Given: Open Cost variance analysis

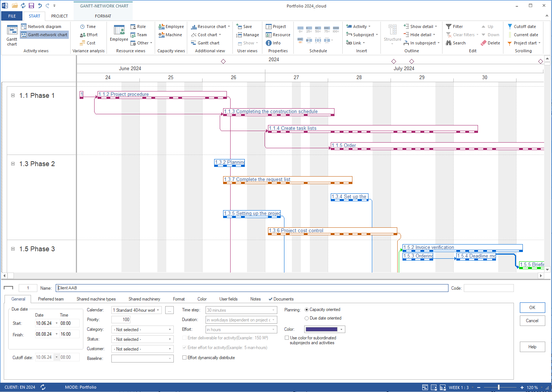Looking at the screenshot, I should pos(87,43).
